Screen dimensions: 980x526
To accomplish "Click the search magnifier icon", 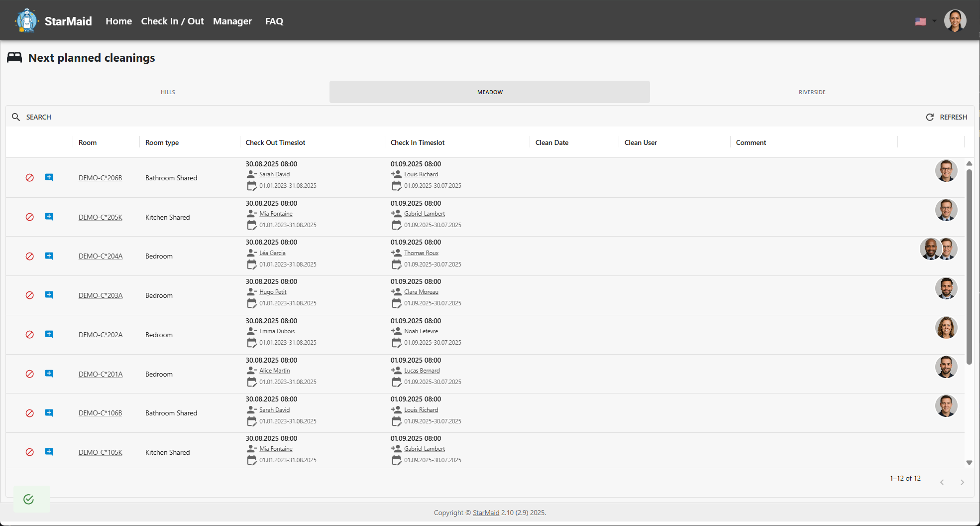I will point(16,117).
